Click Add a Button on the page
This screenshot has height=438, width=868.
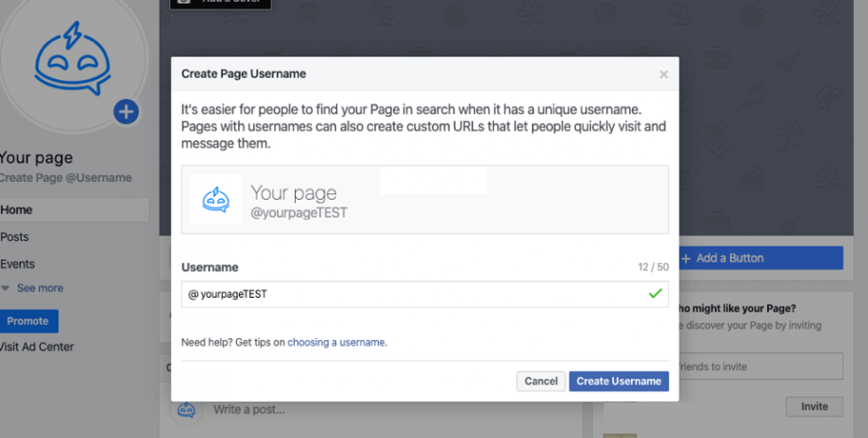[761, 258]
